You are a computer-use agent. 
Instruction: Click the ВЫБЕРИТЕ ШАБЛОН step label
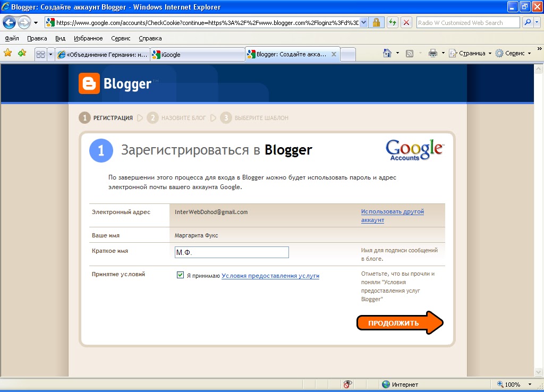tap(261, 118)
